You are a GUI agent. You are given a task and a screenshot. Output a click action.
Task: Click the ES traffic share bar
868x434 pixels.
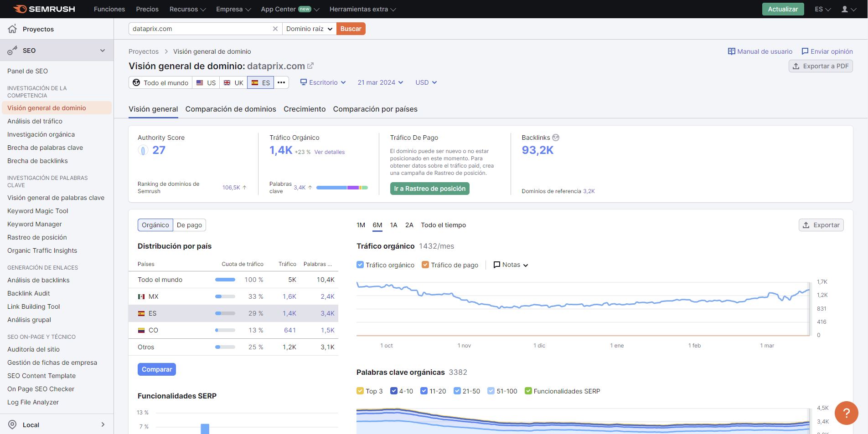224,313
